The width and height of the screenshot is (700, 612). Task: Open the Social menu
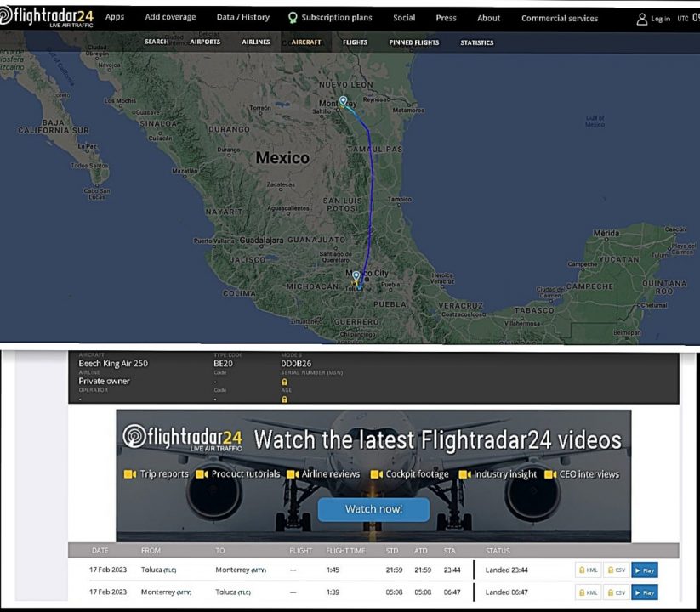pyautogui.click(x=404, y=17)
